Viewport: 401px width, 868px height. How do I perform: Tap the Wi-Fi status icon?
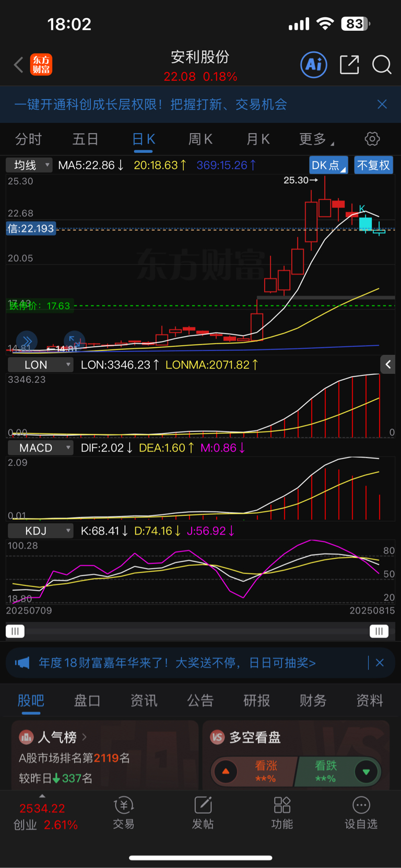325,24
